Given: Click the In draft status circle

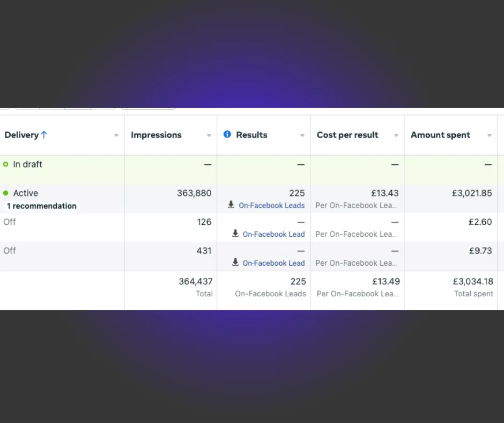Looking at the screenshot, I should (5, 164).
